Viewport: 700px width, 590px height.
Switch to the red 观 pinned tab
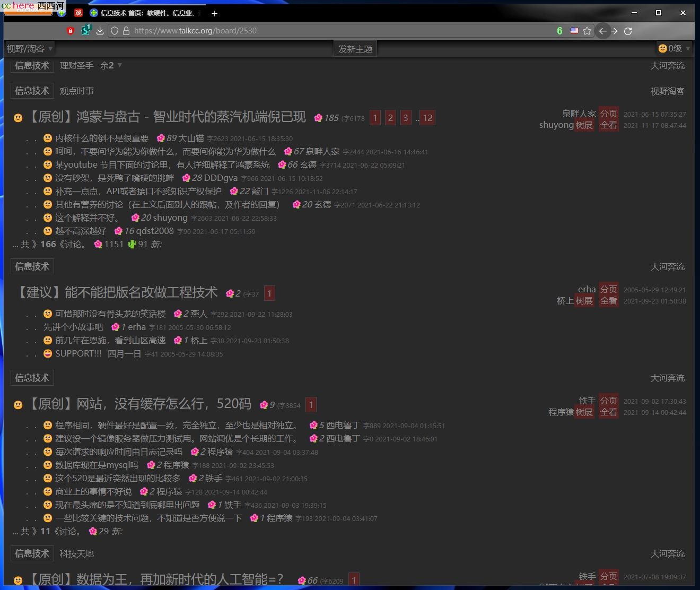(78, 13)
